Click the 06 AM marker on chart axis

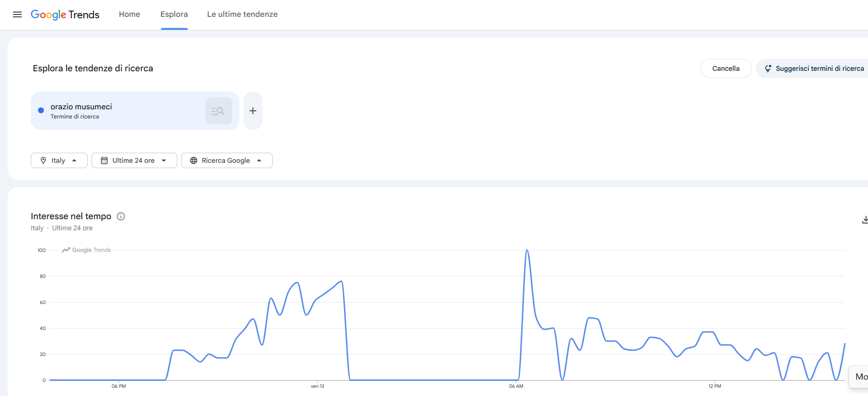click(516, 386)
